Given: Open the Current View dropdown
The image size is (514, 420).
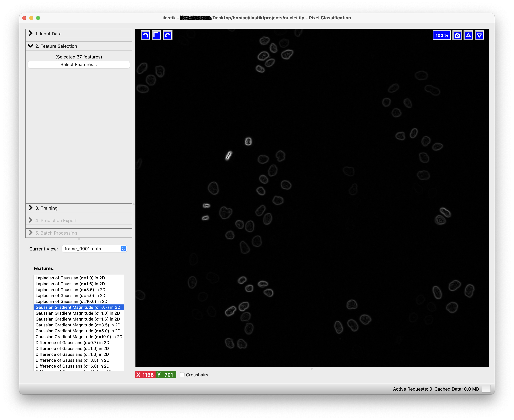Looking at the screenshot, I should (94, 249).
